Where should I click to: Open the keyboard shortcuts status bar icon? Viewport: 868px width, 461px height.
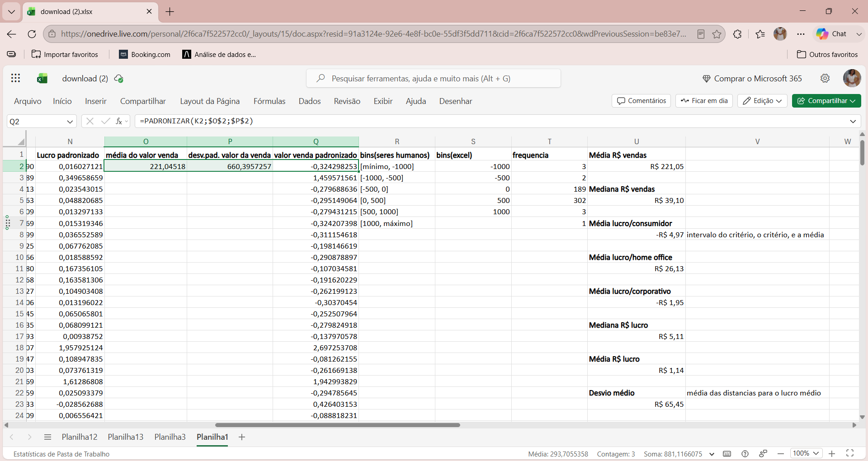727,454
